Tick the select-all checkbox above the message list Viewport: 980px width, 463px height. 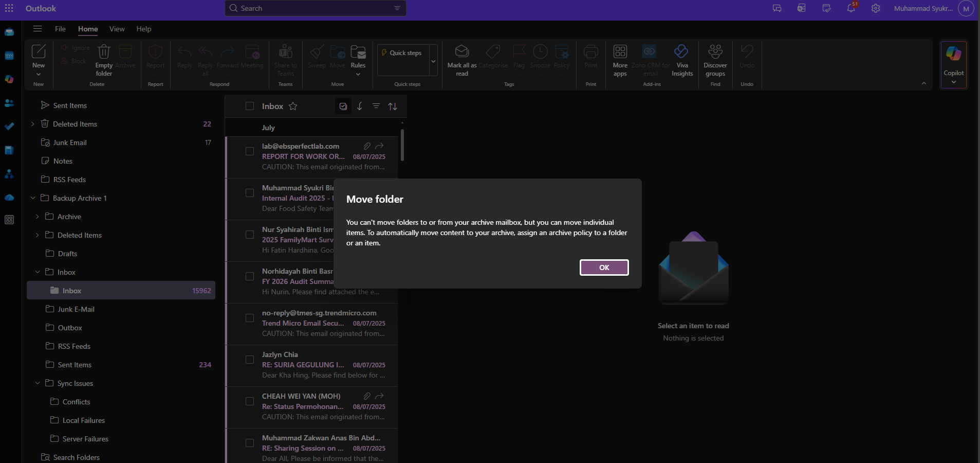click(x=250, y=106)
